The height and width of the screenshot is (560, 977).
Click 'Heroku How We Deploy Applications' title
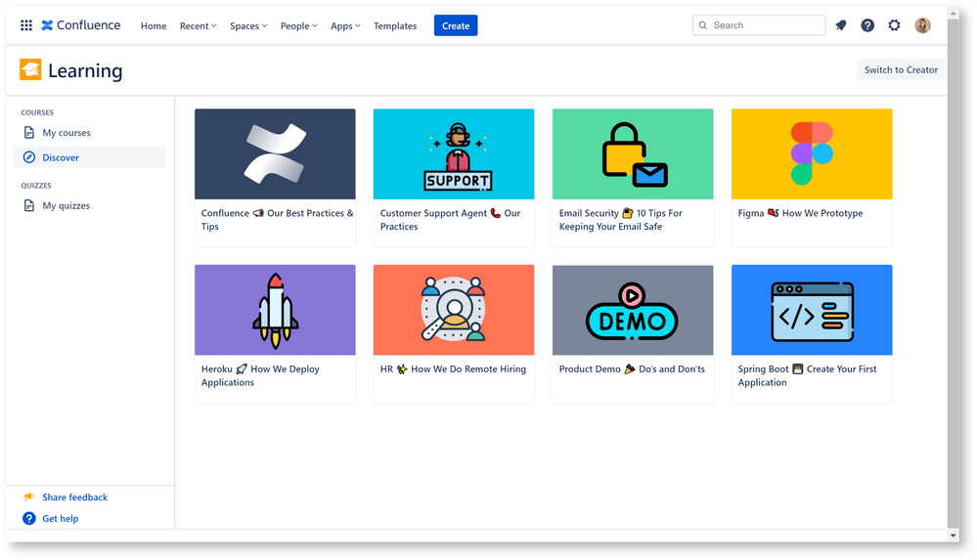[260, 375]
